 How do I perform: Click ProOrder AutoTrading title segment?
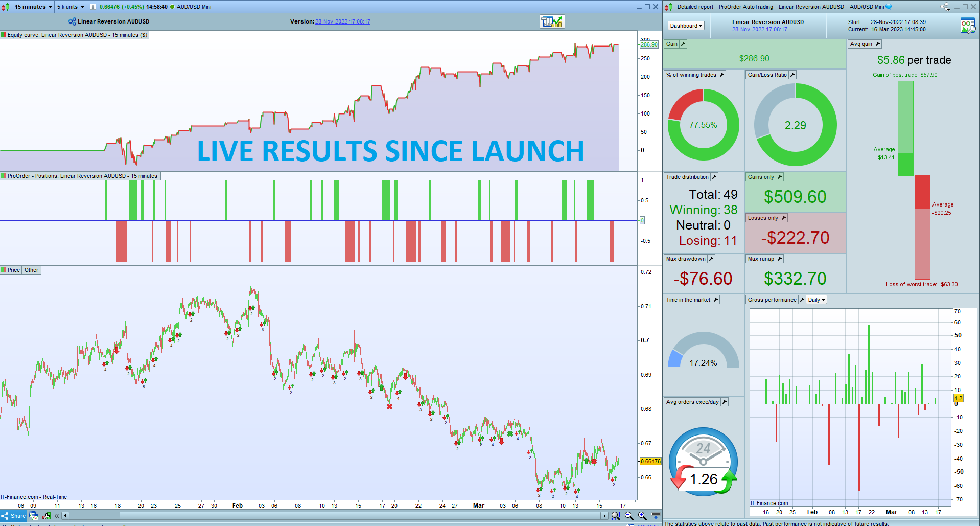pyautogui.click(x=745, y=7)
